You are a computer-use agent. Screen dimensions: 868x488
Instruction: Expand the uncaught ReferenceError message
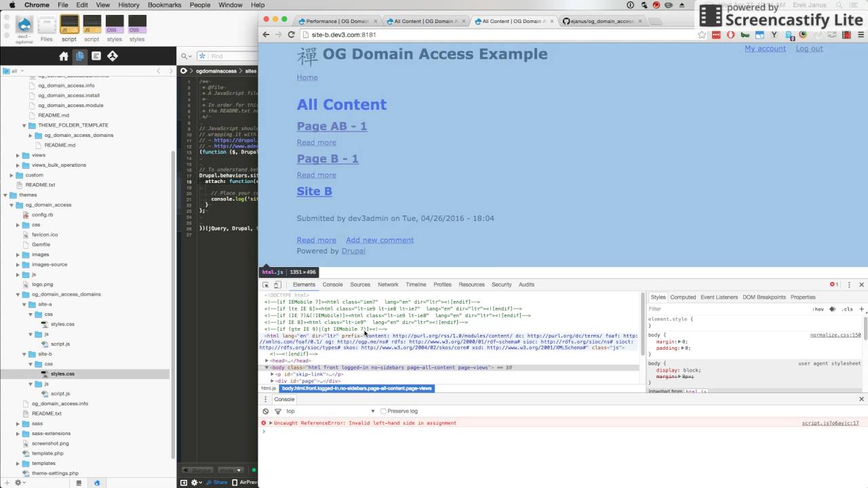(271, 423)
